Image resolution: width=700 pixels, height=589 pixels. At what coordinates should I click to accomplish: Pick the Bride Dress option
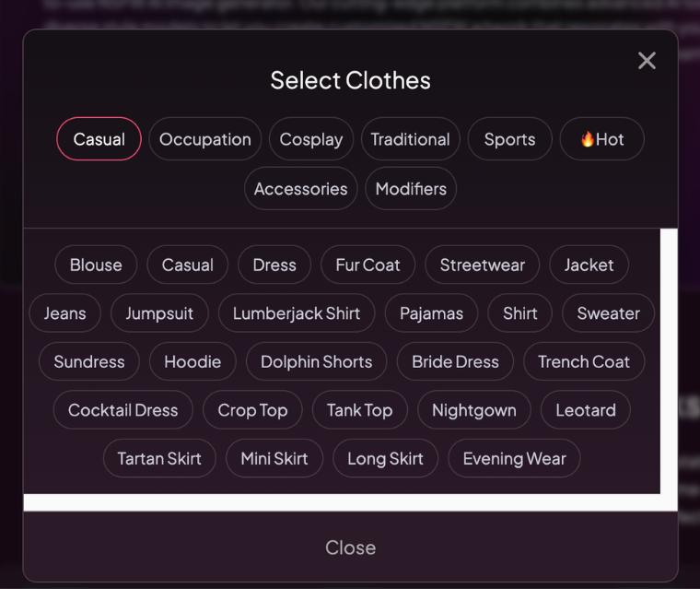tap(455, 362)
